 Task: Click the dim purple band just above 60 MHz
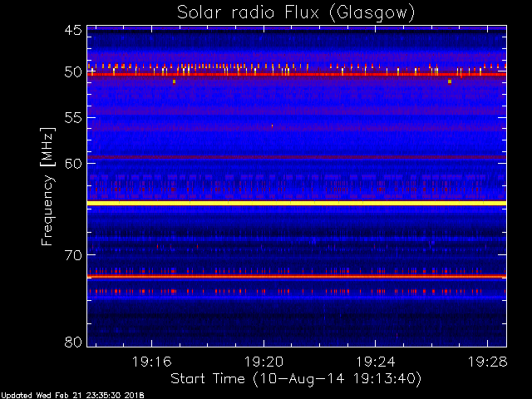[297, 157]
